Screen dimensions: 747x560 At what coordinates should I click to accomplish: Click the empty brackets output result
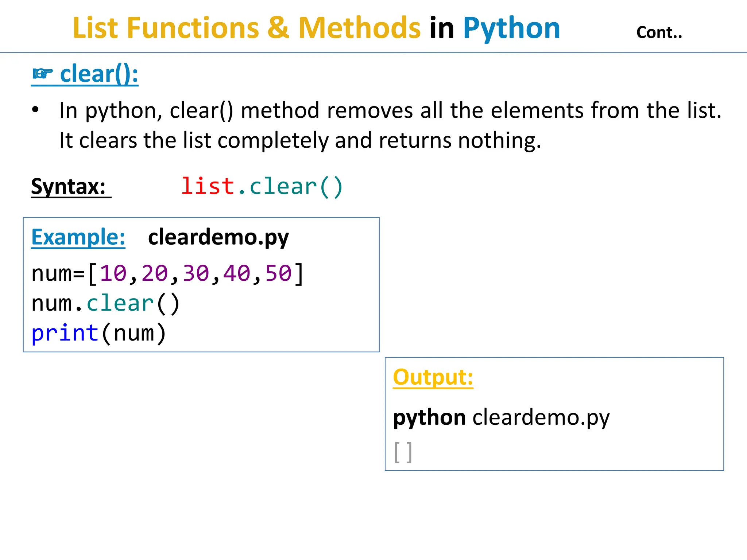pyautogui.click(x=403, y=452)
